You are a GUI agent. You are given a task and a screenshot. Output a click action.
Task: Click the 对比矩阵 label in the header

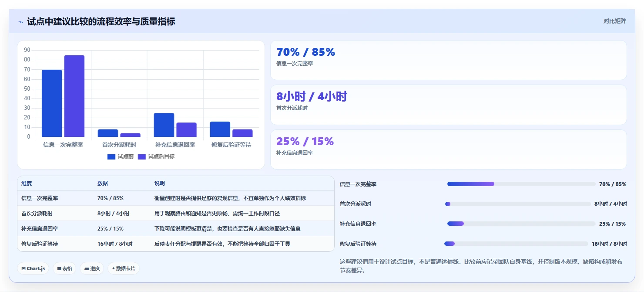tap(614, 21)
